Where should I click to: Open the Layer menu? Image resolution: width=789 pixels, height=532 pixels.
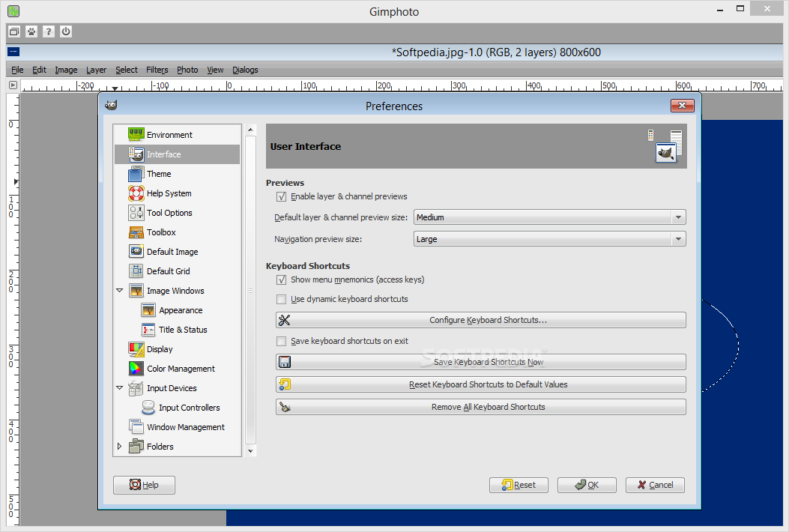pos(96,70)
